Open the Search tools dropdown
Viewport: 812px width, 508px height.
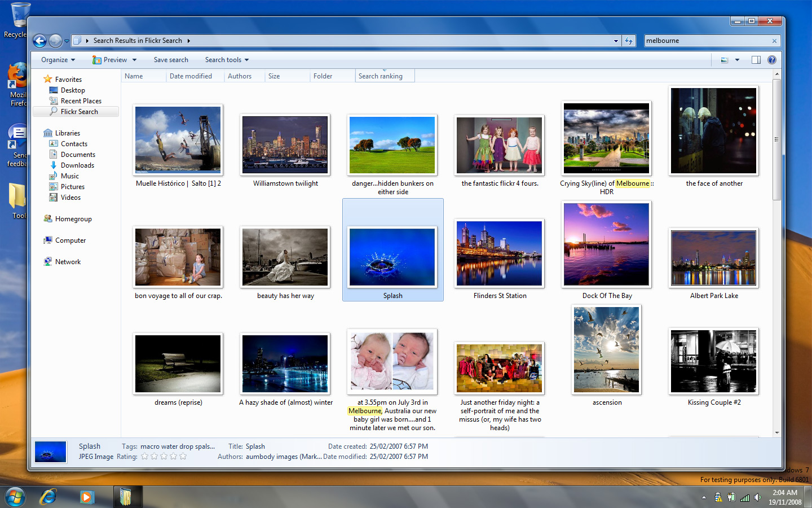[x=227, y=60]
